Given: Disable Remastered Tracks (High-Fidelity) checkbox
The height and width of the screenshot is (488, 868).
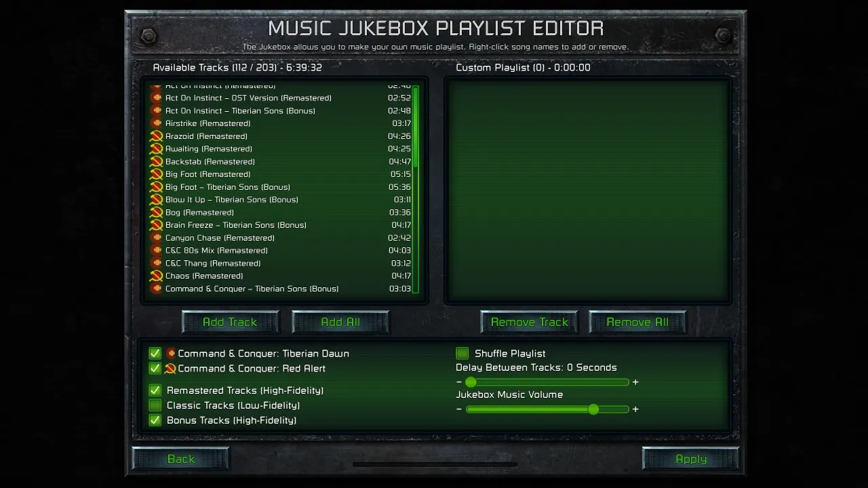Looking at the screenshot, I should click(x=155, y=390).
